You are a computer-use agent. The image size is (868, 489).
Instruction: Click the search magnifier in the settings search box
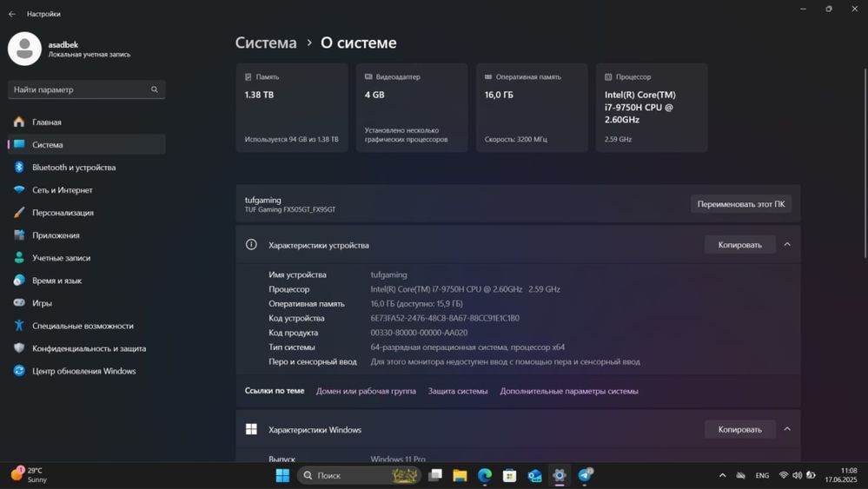(155, 89)
